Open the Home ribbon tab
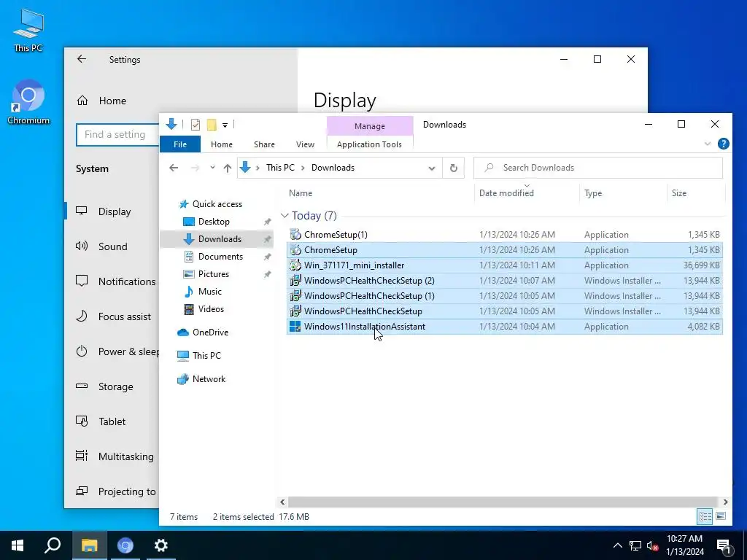The width and height of the screenshot is (747, 560). coord(222,144)
